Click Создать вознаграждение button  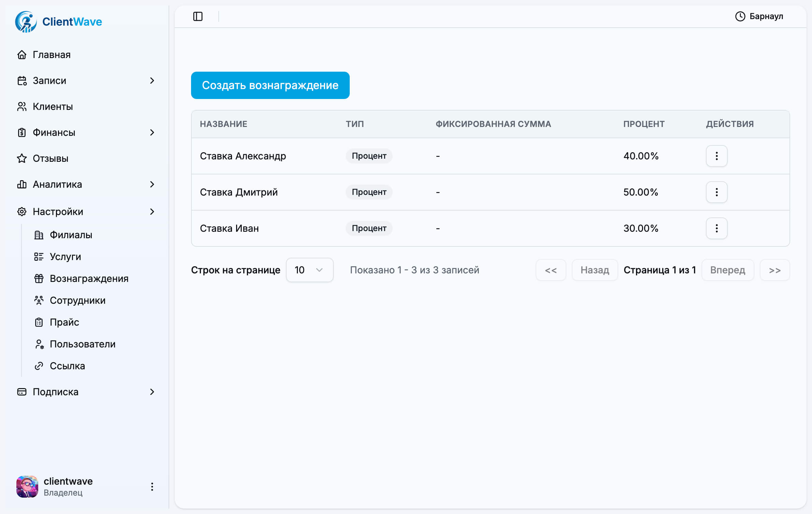[x=270, y=85]
